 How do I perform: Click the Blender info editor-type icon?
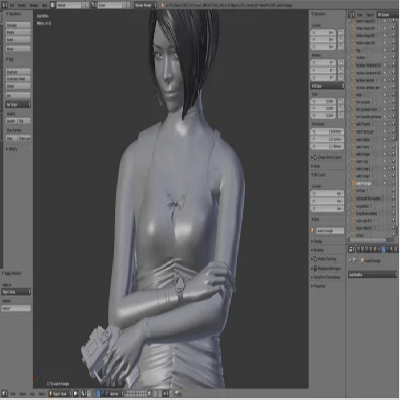[4, 5]
